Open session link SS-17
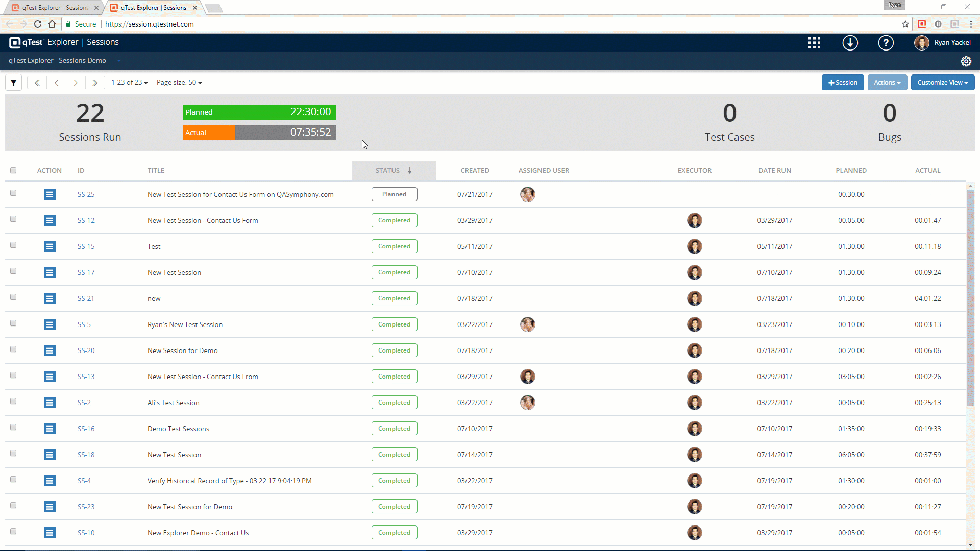 click(x=86, y=272)
